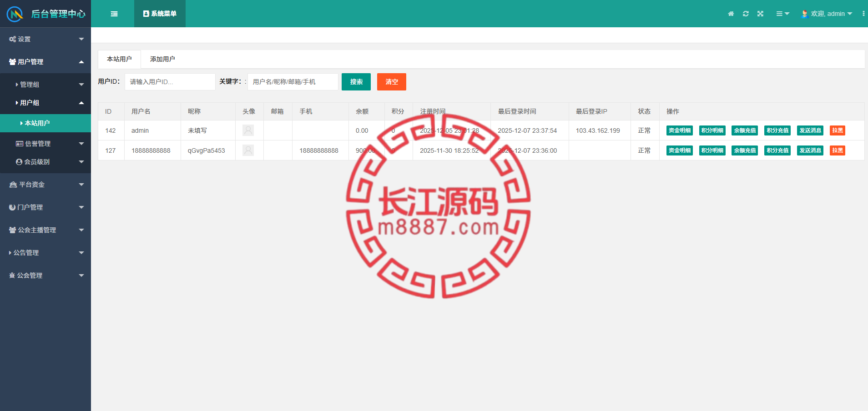Screen dimensions: 868x411
Task: Open 资金明细 for user admin
Action: pos(680,130)
